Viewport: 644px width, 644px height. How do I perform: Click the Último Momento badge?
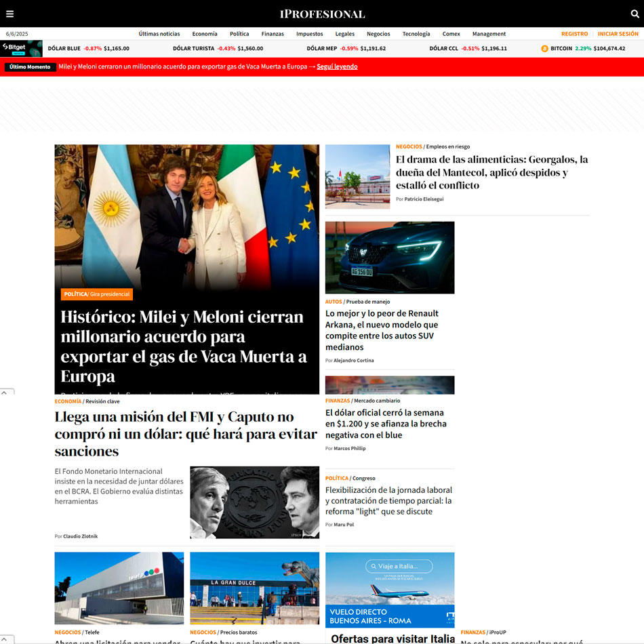coord(30,67)
